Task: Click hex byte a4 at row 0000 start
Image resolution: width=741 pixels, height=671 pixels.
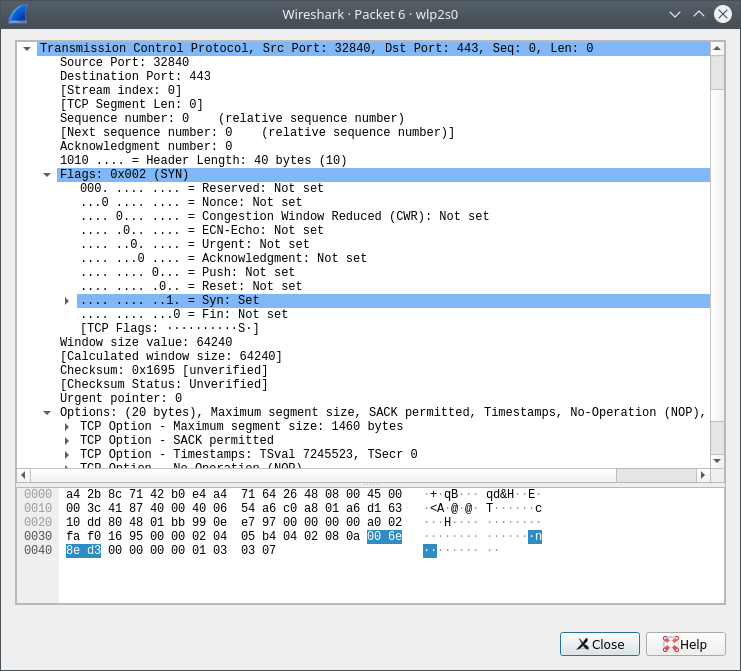Action: pyautogui.click(x=73, y=494)
